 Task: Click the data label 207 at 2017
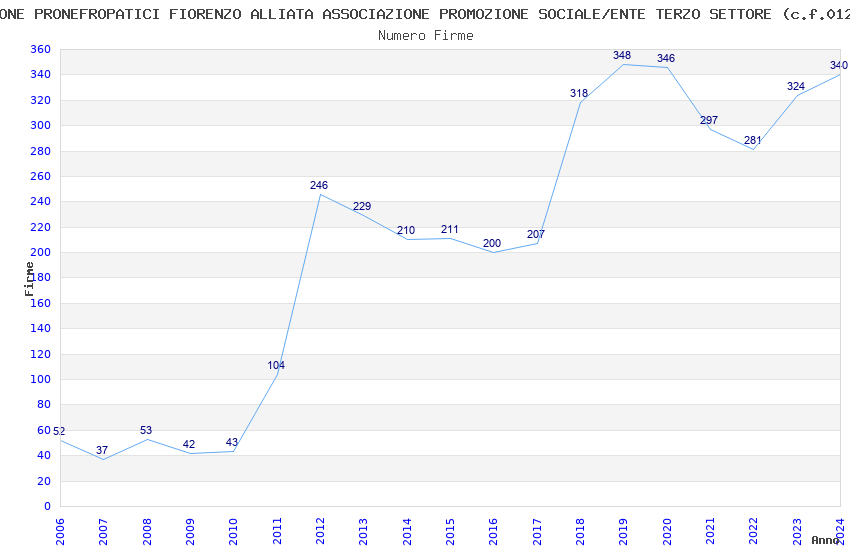click(x=536, y=235)
